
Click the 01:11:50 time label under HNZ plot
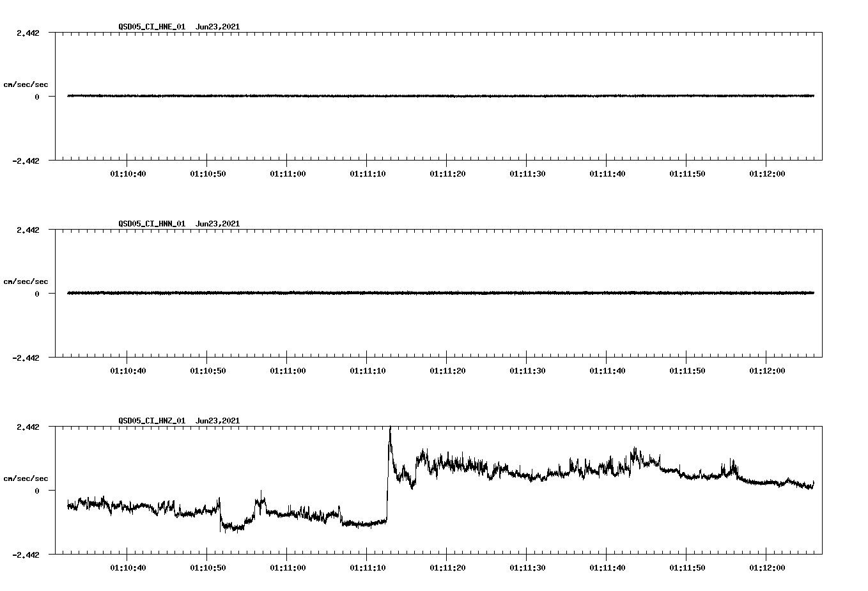[687, 568]
